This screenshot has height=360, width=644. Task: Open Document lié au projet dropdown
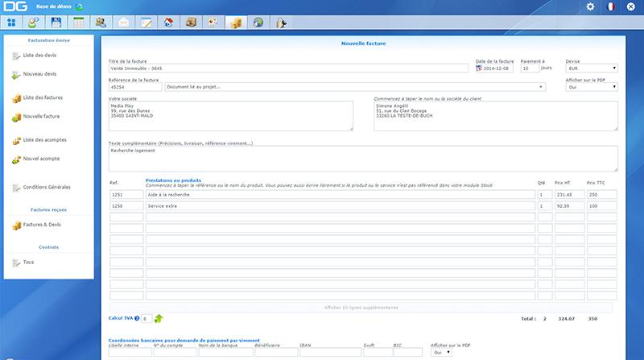click(355, 87)
